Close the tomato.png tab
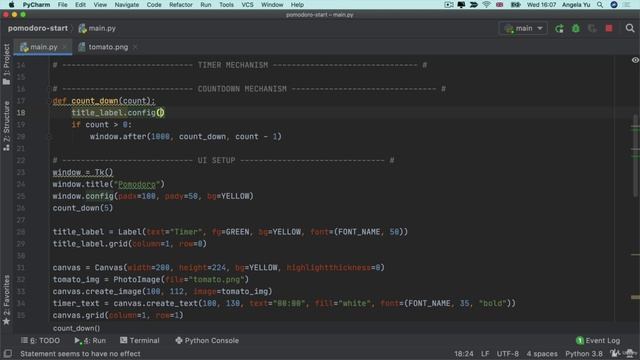This screenshot has width=640, height=360. 135,47
